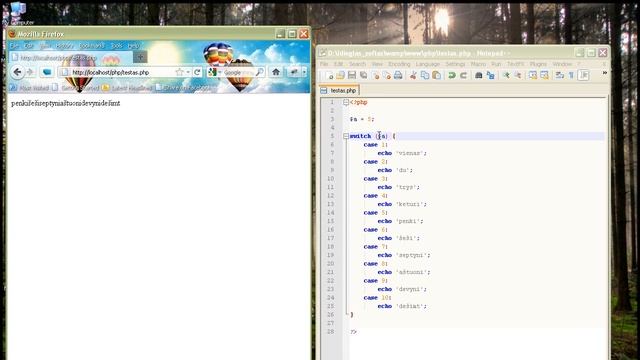640x360 pixels.
Task: Toggle word wrap in Notepad++ toolbar
Action: coord(560,75)
